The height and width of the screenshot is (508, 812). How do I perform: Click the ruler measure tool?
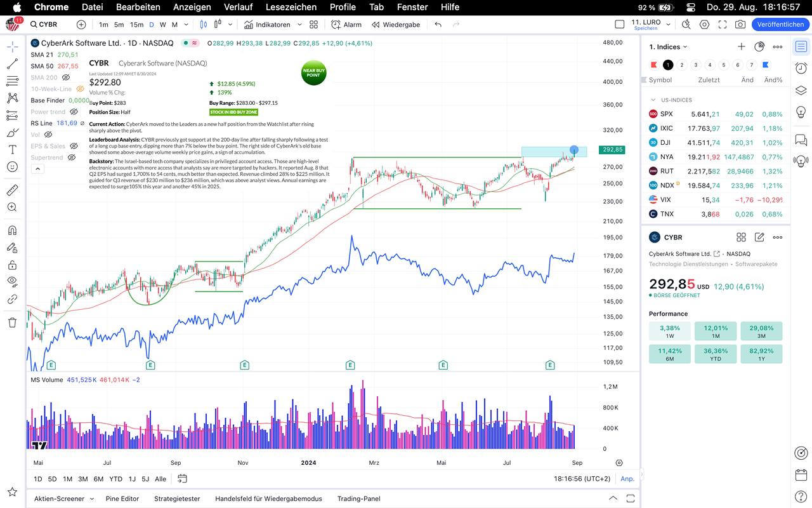click(x=12, y=190)
